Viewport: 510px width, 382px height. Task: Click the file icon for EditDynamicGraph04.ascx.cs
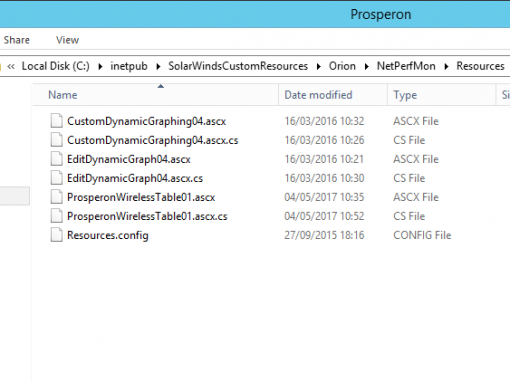[x=56, y=178]
